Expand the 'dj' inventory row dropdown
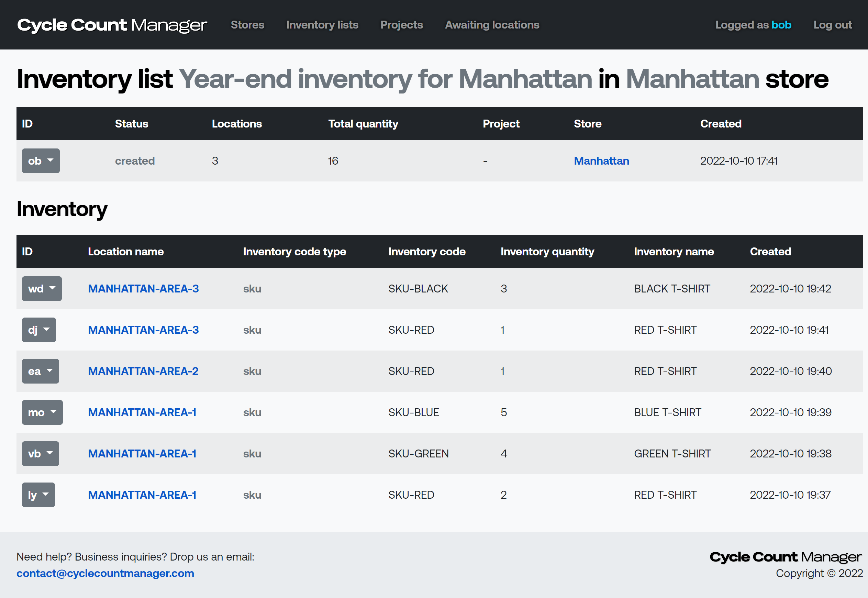Screen dimensions: 868x598 pos(40,330)
